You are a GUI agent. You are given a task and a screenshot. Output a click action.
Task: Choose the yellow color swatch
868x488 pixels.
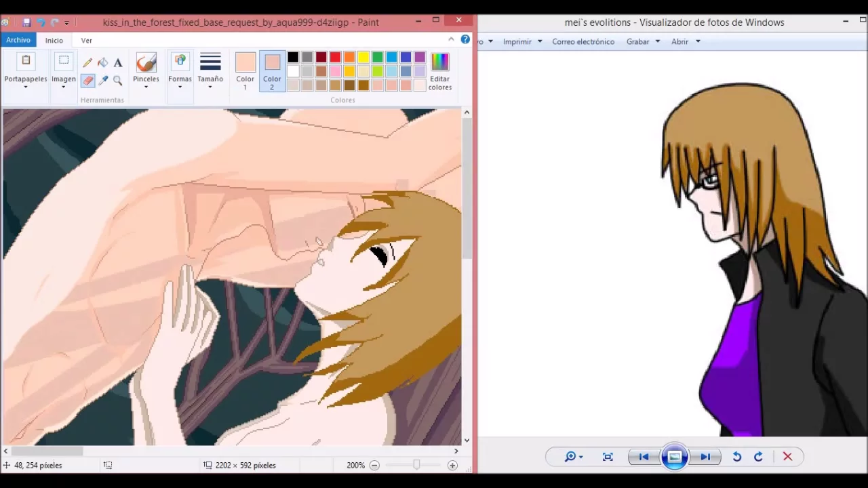(x=363, y=58)
